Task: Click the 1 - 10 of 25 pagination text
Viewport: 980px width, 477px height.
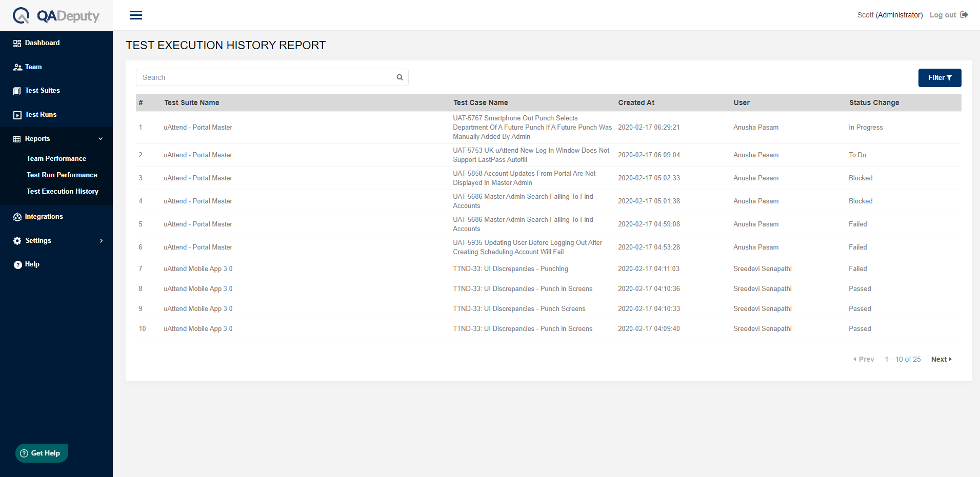Action: point(903,360)
